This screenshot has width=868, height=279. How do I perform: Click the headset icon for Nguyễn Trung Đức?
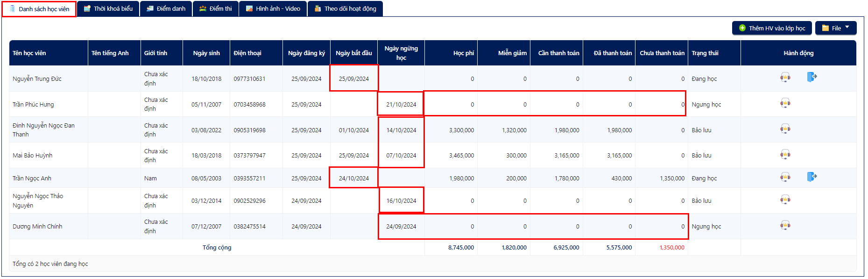(785, 78)
